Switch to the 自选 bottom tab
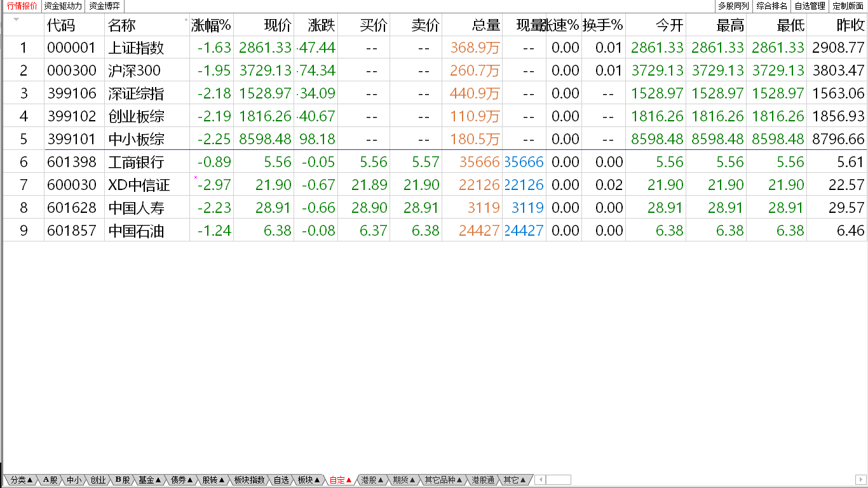Image resolution: width=868 pixels, height=488 pixels. (x=281, y=480)
